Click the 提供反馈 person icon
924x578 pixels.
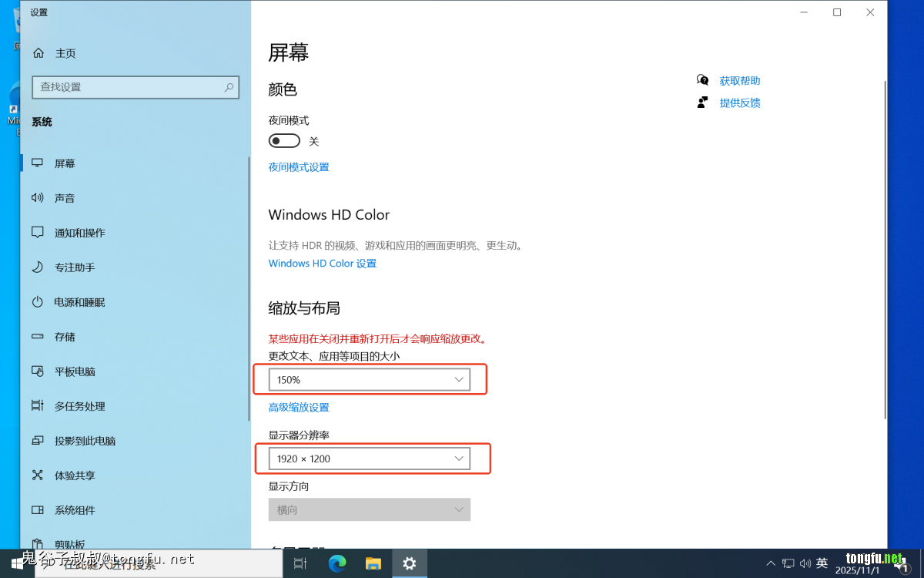702,102
